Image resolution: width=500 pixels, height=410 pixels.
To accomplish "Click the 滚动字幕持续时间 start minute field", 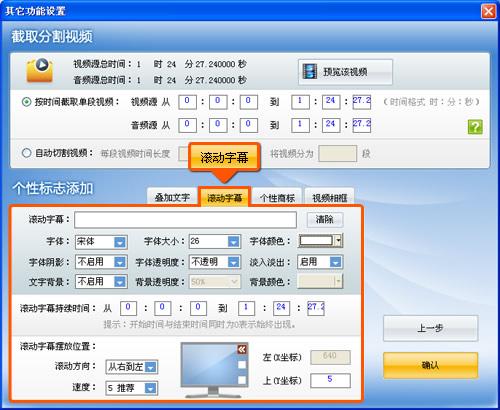I will [163, 308].
